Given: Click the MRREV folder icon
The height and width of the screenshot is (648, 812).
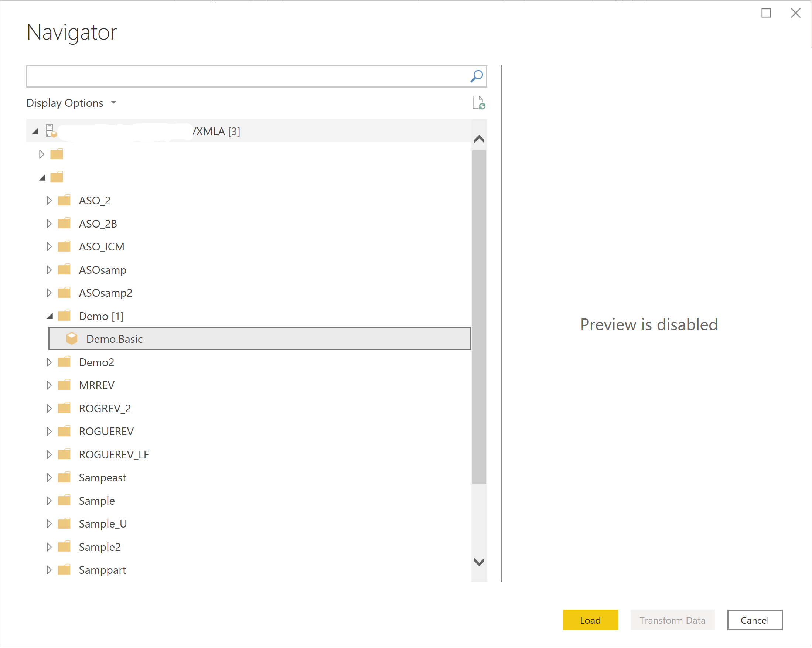Looking at the screenshot, I should coord(65,384).
